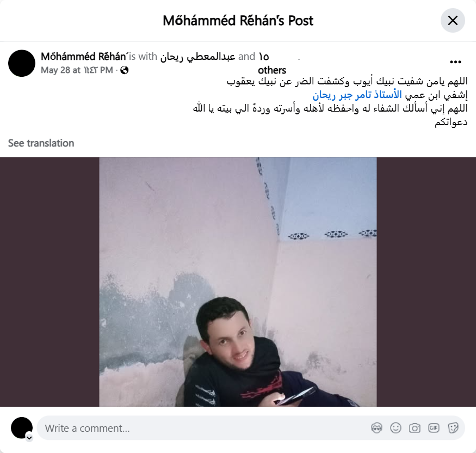476x453 pixels.
Task: Close the post dialog with the X button
Action: pos(453,21)
